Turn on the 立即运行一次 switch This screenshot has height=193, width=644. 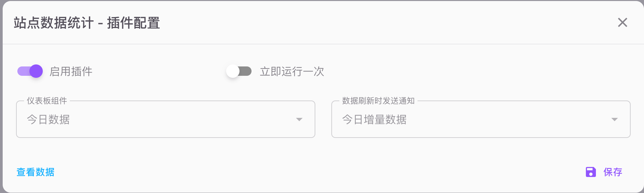tap(239, 71)
